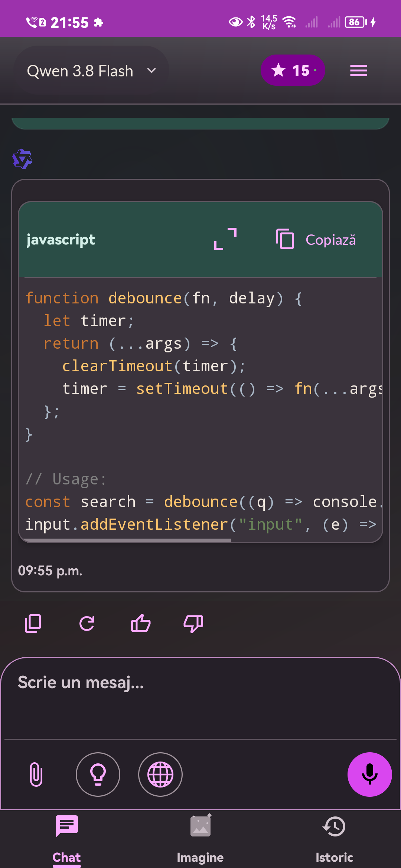Viewport: 401px width, 868px height.
Task: Tap the 'javascript' language label
Action: [61, 240]
